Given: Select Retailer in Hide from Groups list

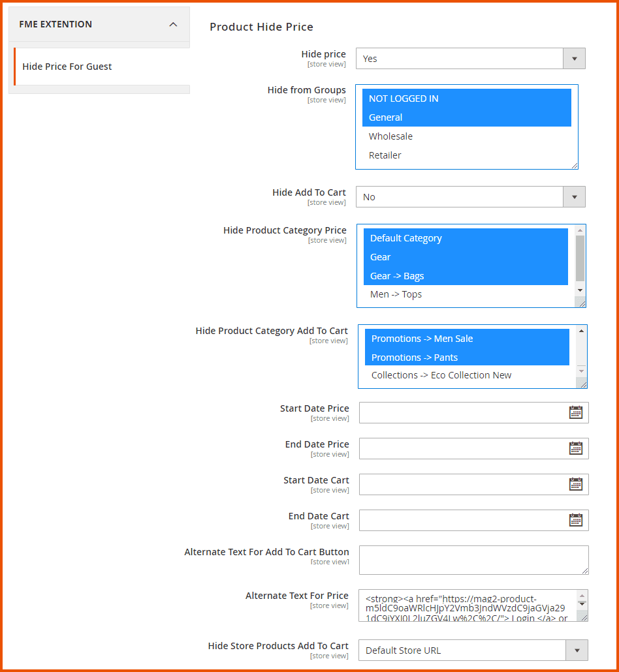Looking at the screenshot, I should 385,155.
